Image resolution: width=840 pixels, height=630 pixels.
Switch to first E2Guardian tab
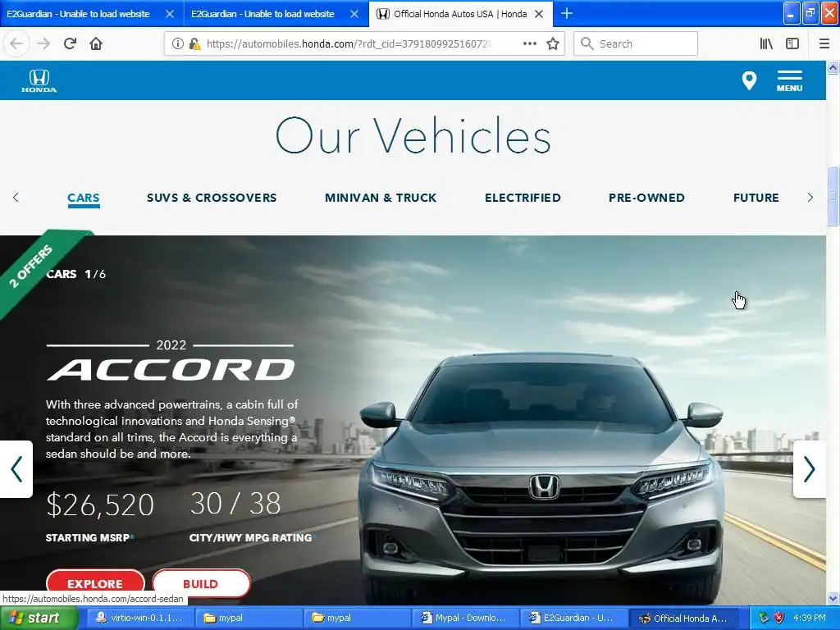click(x=78, y=14)
